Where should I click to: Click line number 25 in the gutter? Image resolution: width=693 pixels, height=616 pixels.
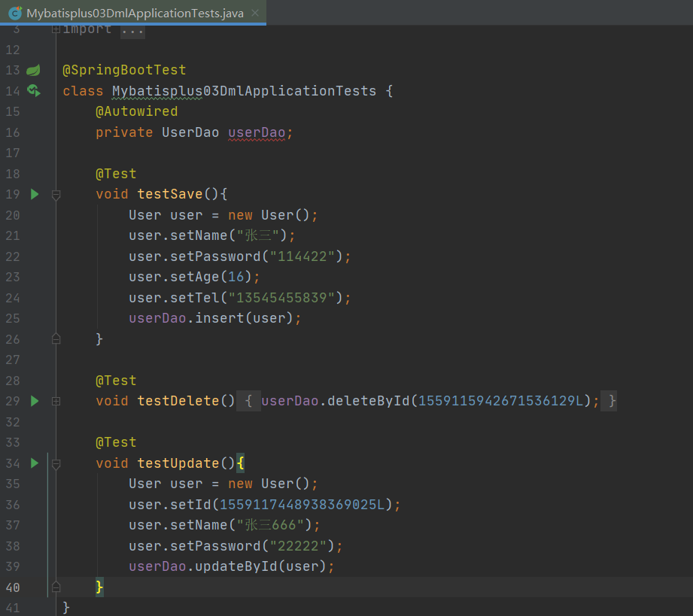[x=13, y=318]
